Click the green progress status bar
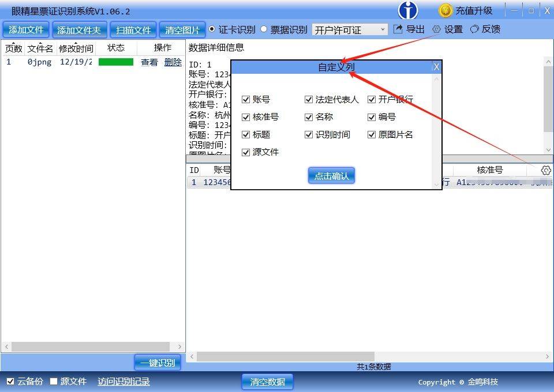This screenshot has height=392, width=554. (116, 62)
